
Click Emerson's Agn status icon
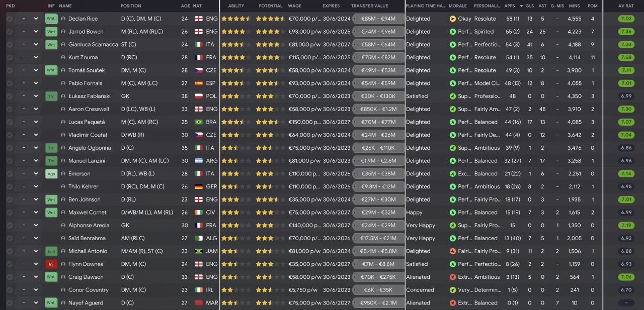51,174
